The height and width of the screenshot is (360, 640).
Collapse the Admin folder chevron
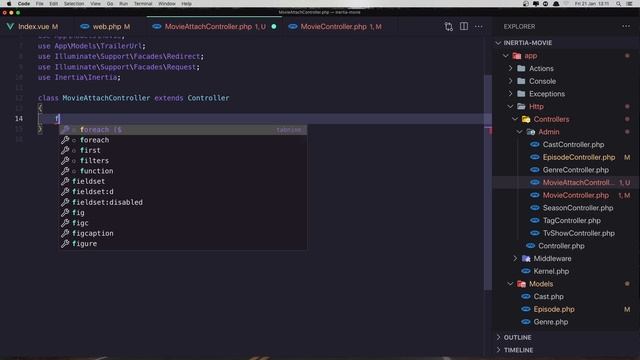pos(519,132)
